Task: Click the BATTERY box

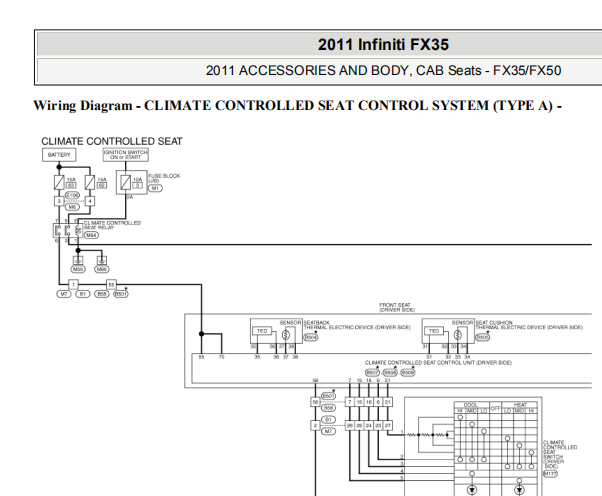Action: tap(59, 155)
